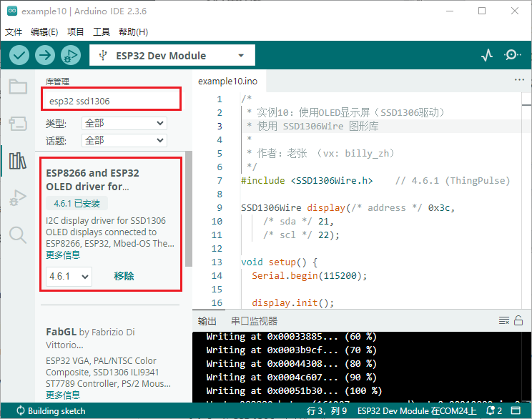Click output line Writing at 0x00033885 (60 %)
This screenshot has height=419, width=532.
point(292,337)
